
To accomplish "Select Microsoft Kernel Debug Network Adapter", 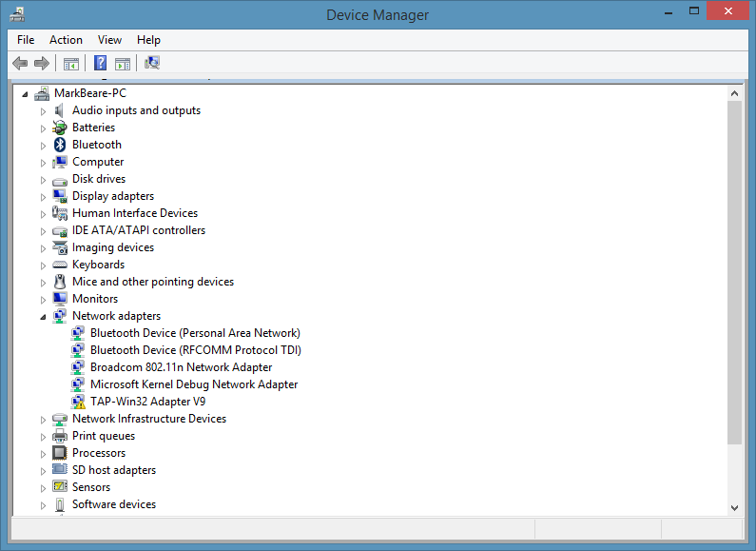I will [x=194, y=384].
